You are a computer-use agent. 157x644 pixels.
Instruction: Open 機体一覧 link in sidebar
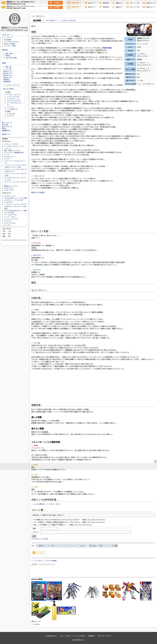8,67
